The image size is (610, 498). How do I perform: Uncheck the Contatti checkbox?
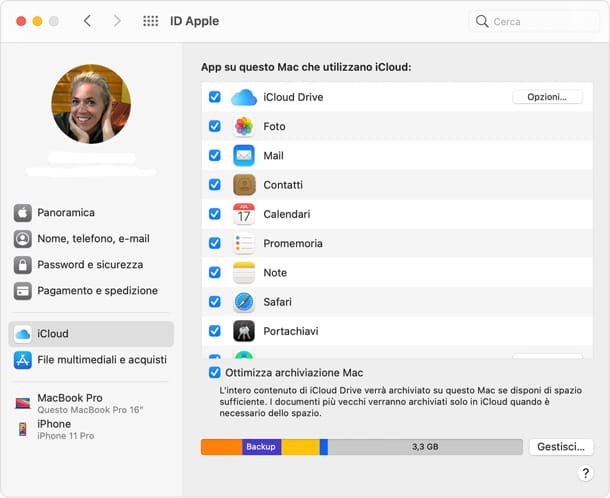point(215,184)
